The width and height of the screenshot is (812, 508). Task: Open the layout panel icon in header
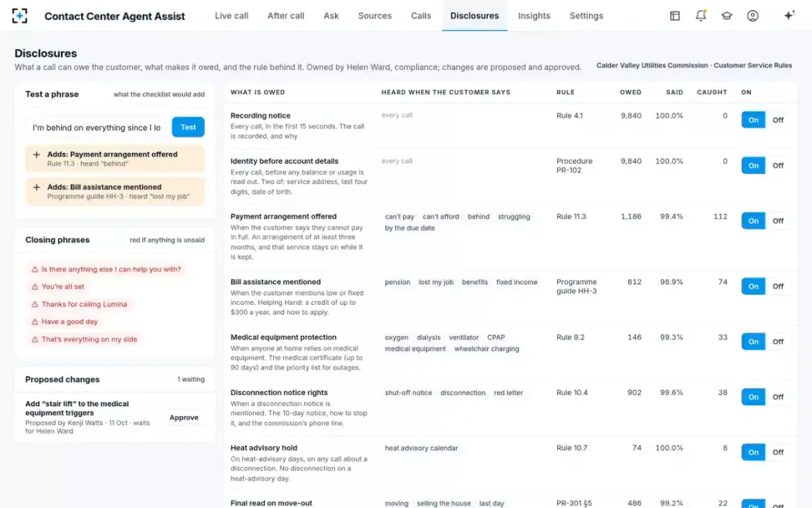(675, 16)
